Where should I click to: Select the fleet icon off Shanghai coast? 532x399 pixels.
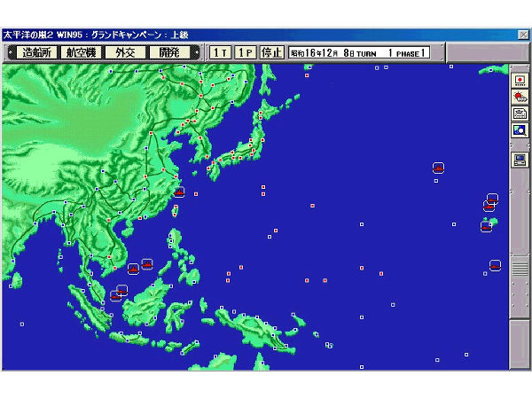click(179, 192)
